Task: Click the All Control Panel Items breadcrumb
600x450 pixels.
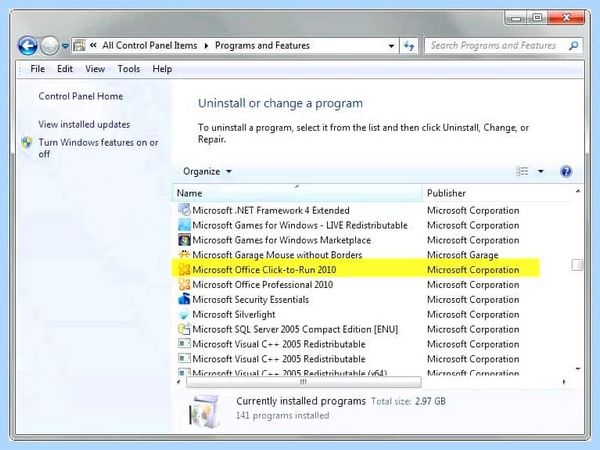Action: click(x=150, y=46)
